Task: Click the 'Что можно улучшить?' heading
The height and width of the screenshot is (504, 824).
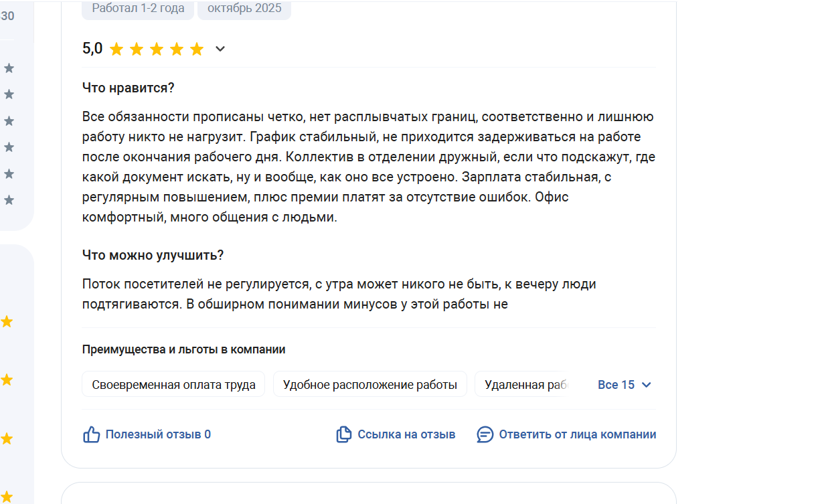Action: click(x=153, y=255)
